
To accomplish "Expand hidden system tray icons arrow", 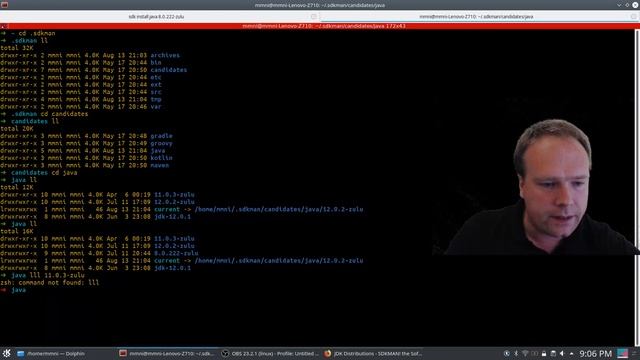I will pyautogui.click(x=571, y=353).
